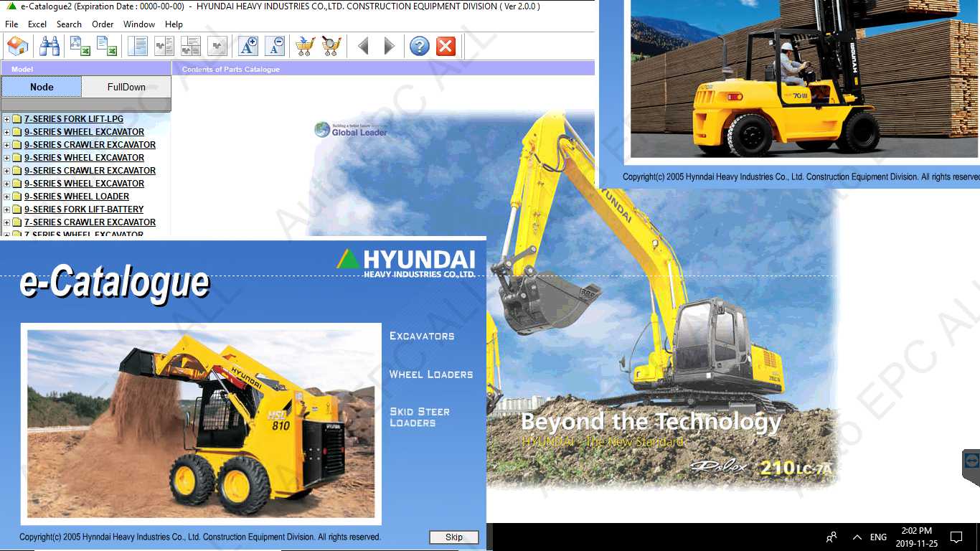This screenshot has height=551, width=980.
Task: Select WHEEL LOADERS on the e-Catalogue splash
Action: 431,375
